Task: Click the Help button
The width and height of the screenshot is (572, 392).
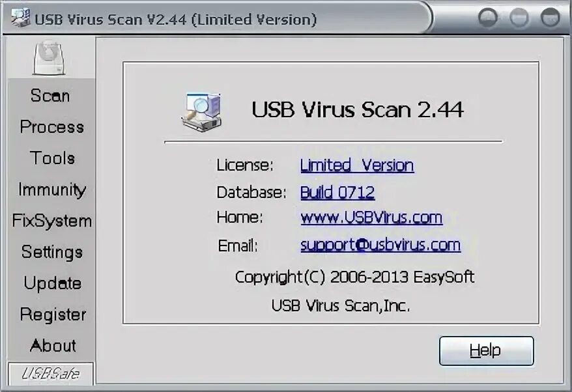Action: tap(486, 350)
